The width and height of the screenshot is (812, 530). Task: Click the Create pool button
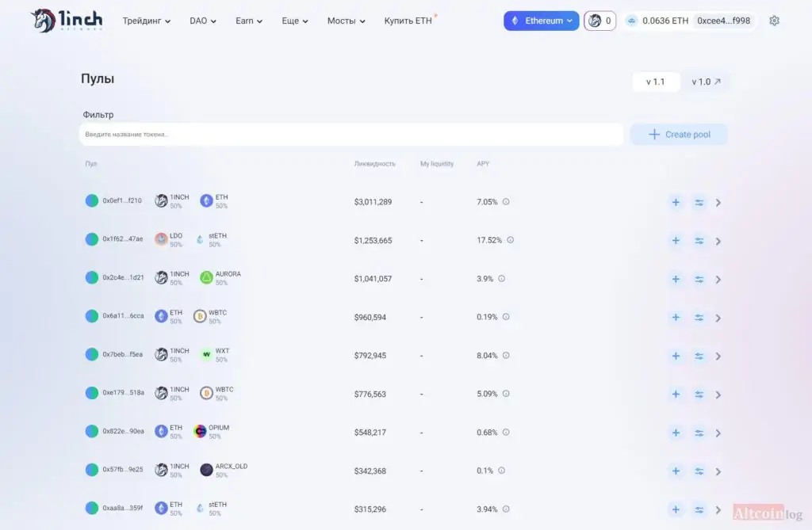pos(679,135)
